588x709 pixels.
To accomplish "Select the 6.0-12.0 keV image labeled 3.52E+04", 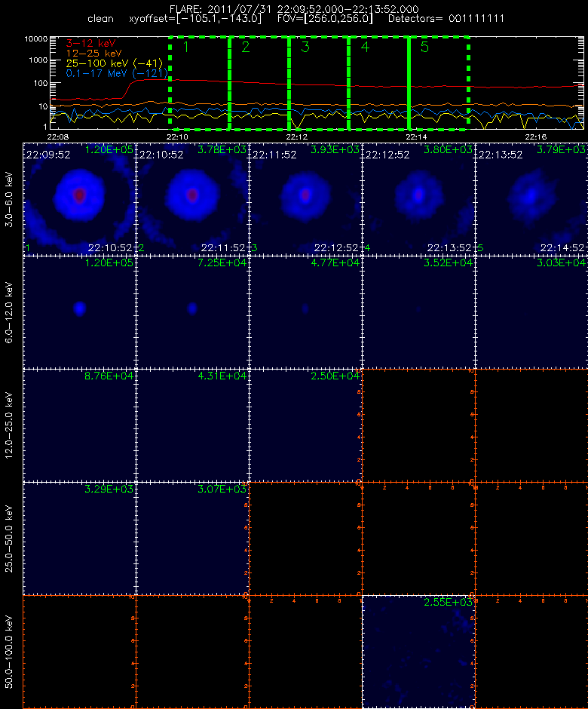I will pos(418,312).
